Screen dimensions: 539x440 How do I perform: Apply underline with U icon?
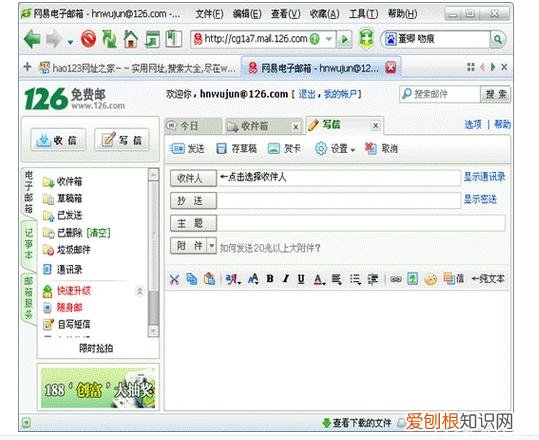(301, 279)
